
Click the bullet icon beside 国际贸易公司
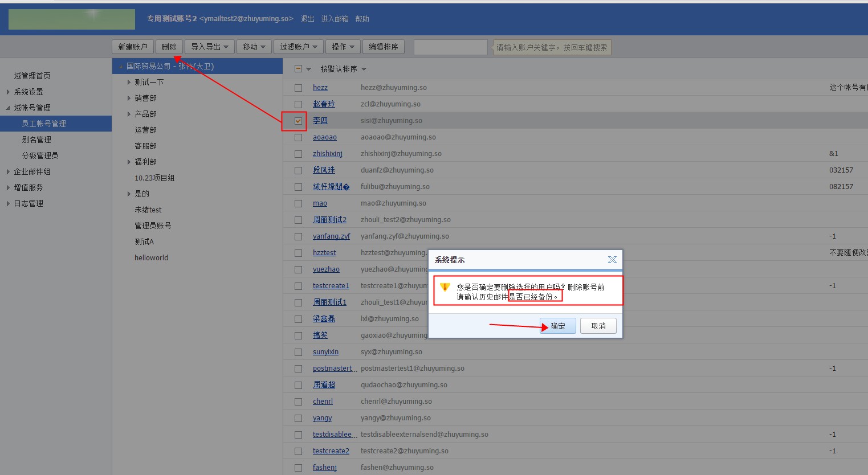click(x=121, y=67)
